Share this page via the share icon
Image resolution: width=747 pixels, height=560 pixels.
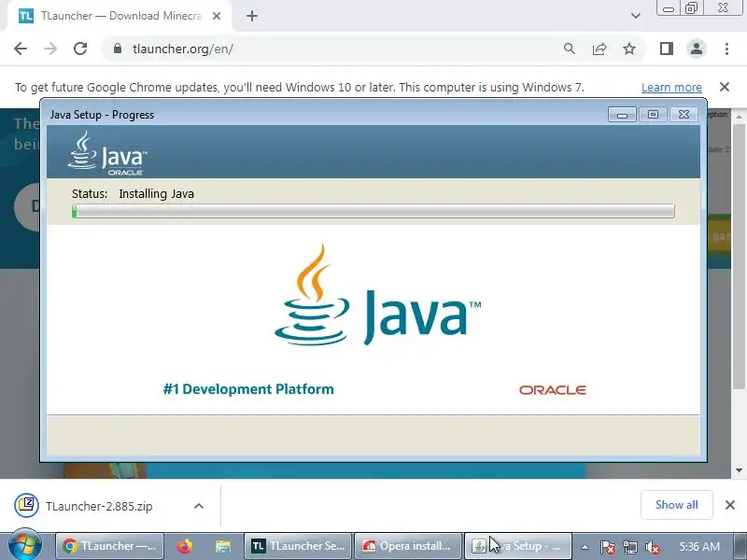coord(599,49)
